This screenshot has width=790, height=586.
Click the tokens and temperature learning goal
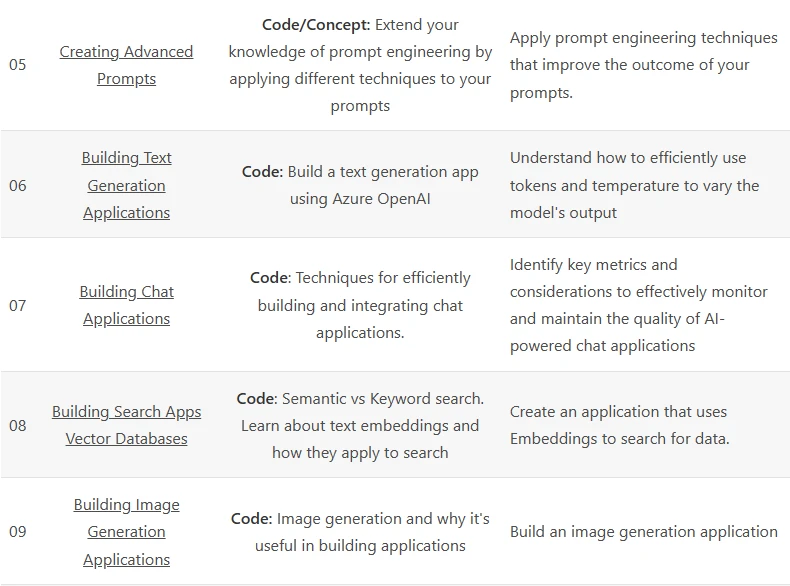pyautogui.click(x=634, y=185)
